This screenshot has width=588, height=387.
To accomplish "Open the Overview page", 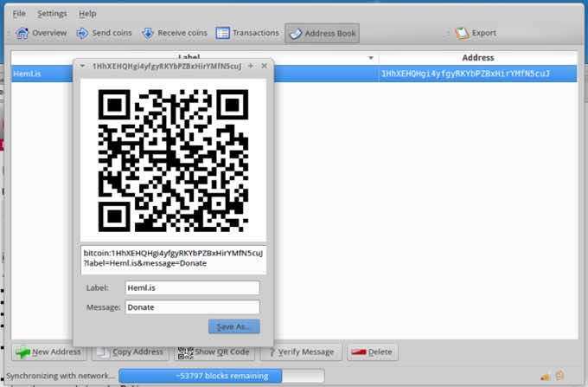I will (41, 34).
